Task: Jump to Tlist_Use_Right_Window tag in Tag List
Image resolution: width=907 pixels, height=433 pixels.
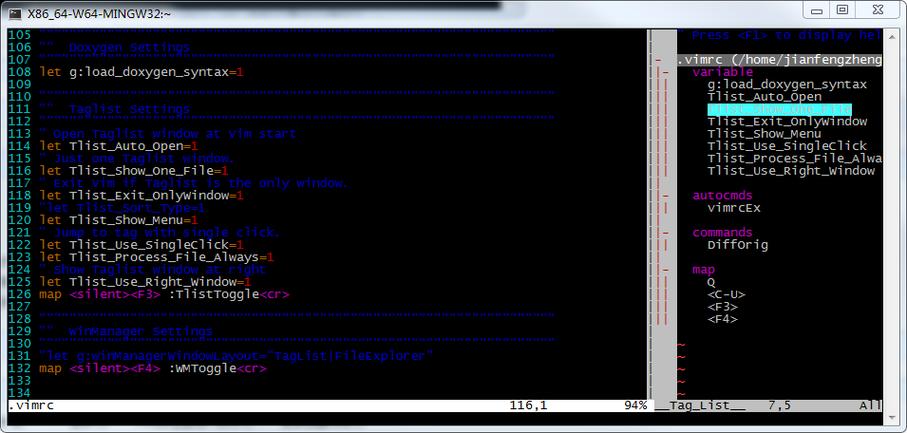Action: (x=791, y=171)
